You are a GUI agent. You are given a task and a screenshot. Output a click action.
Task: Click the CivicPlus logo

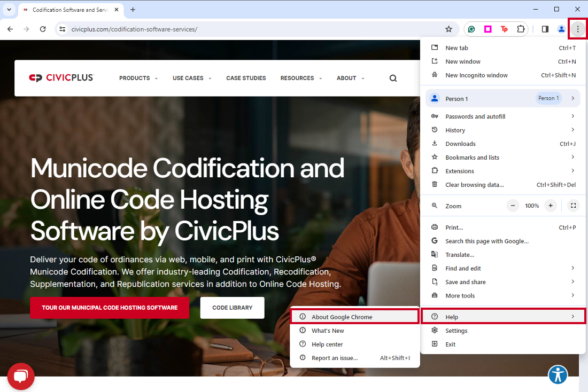[x=61, y=77]
